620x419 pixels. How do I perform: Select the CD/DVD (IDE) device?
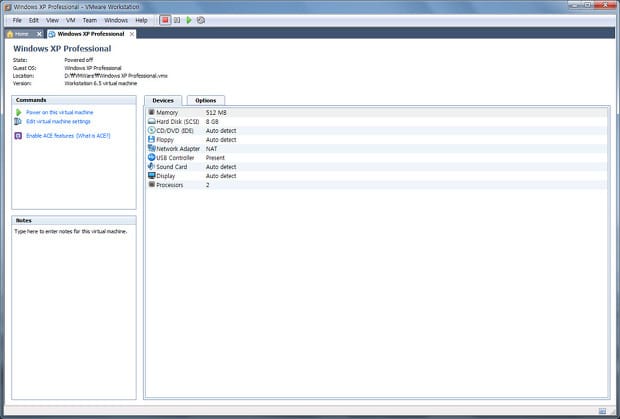click(177, 130)
